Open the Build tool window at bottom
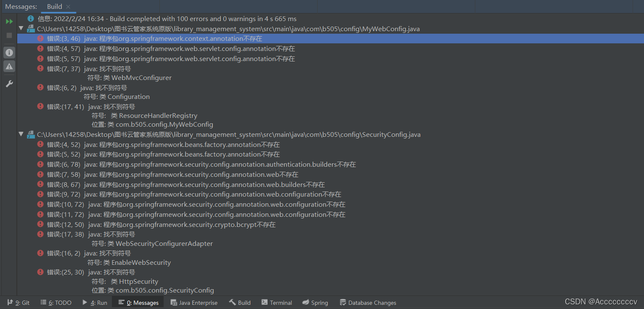The height and width of the screenshot is (309, 644). [x=240, y=303]
